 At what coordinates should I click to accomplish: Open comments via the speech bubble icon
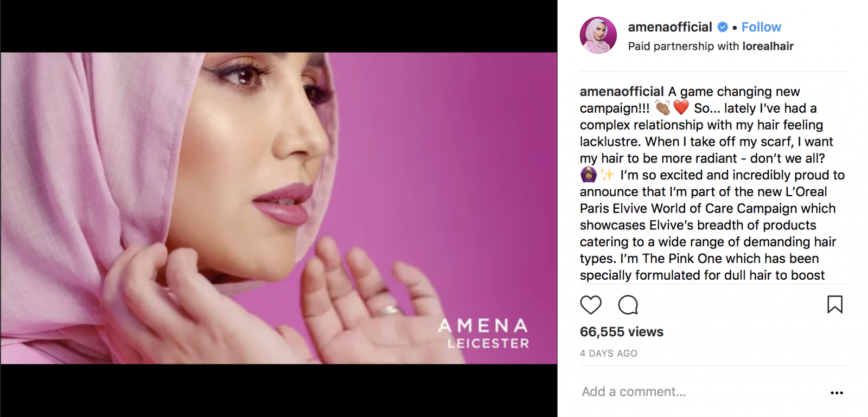(628, 305)
